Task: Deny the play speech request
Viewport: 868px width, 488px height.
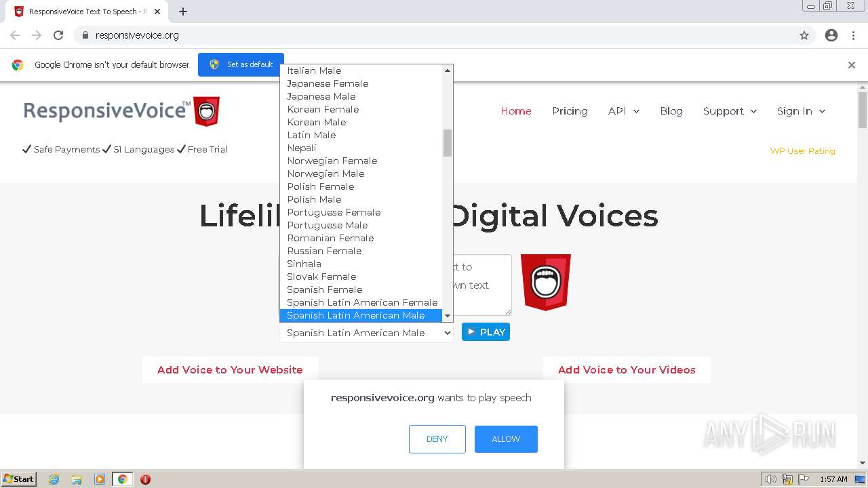Action: pos(437,439)
